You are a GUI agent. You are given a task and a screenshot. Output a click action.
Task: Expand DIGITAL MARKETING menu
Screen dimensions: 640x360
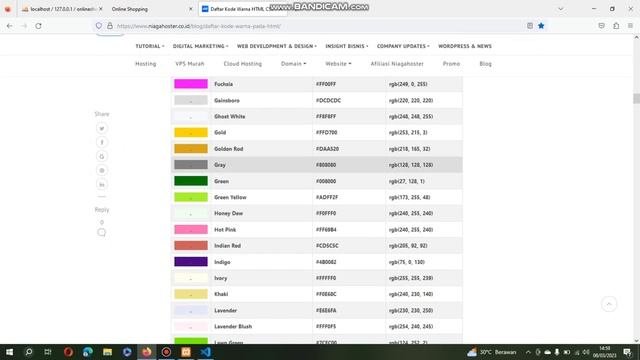pyautogui.click(x=200, y=46)
